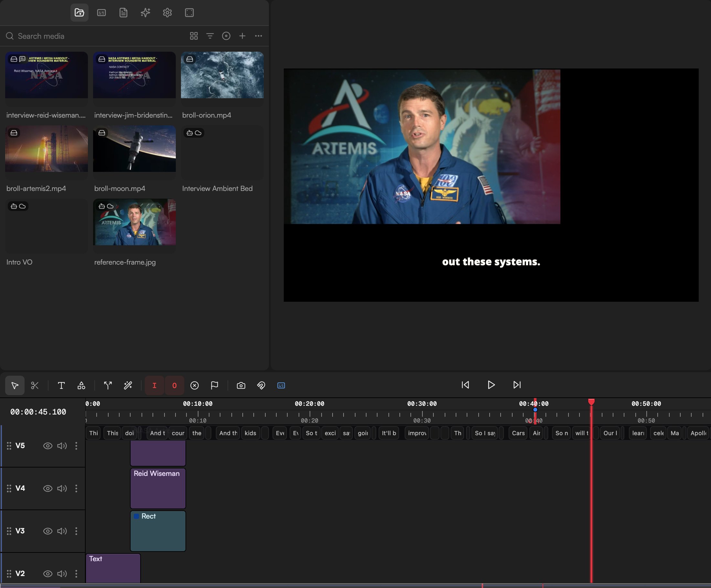Mute the V3 track

[x=62, y=531]
